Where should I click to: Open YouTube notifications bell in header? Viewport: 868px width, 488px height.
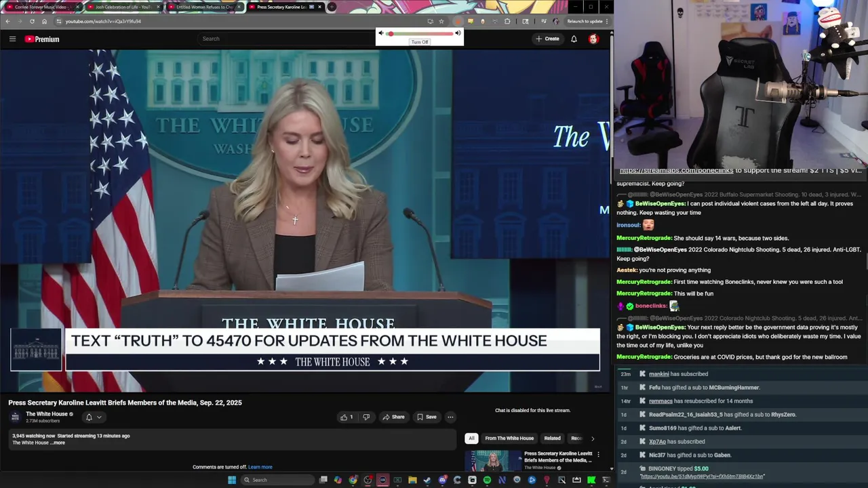click(x=574, y=39)
